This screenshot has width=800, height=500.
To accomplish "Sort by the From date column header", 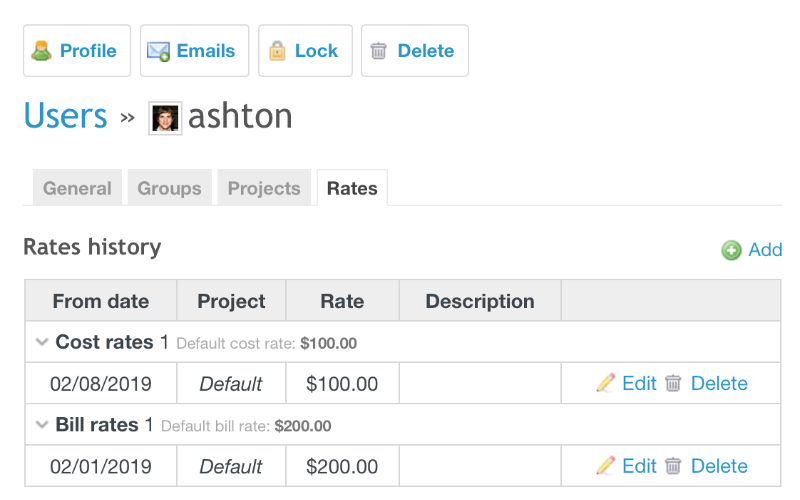I will click(x=101, y=301).
